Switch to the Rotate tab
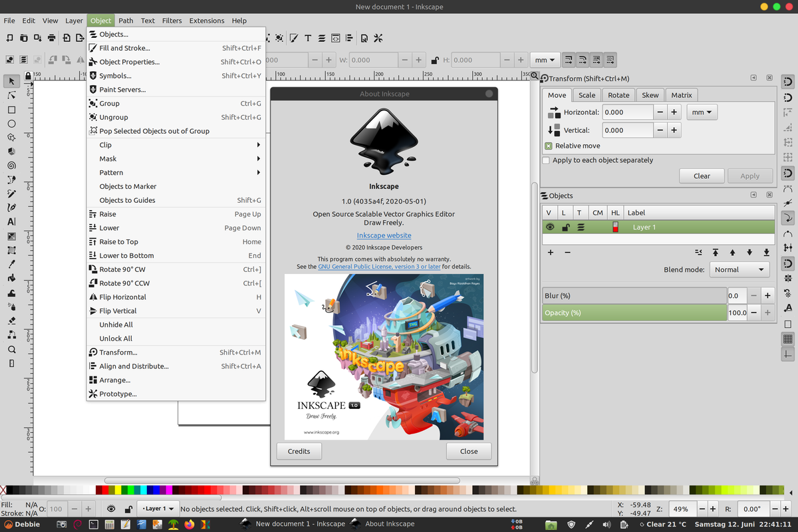This screenshot has width=798, height=532. pyautogui.click(x=618, y=95)
